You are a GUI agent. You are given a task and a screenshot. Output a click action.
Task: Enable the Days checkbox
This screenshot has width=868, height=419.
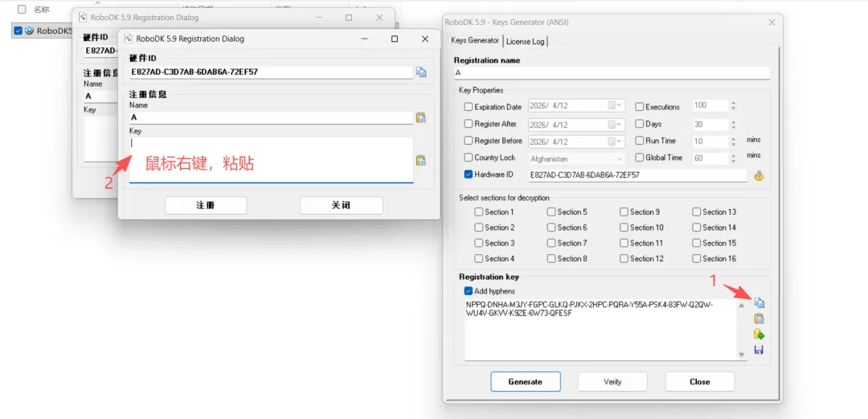[640, 124]
